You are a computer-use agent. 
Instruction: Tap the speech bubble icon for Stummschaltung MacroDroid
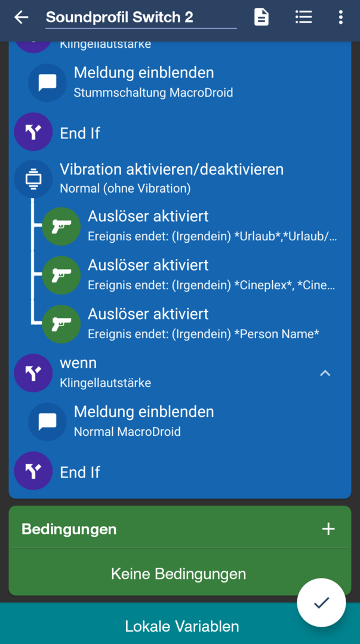click(47, 82)
